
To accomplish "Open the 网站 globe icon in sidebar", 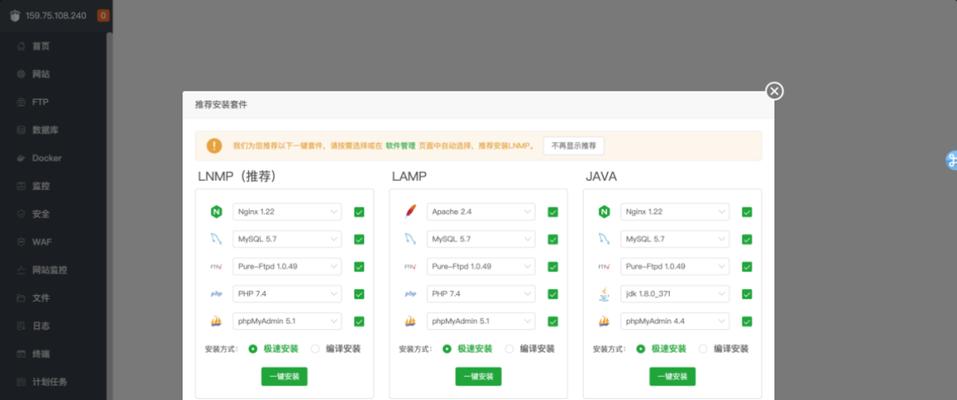I will 21,74.
